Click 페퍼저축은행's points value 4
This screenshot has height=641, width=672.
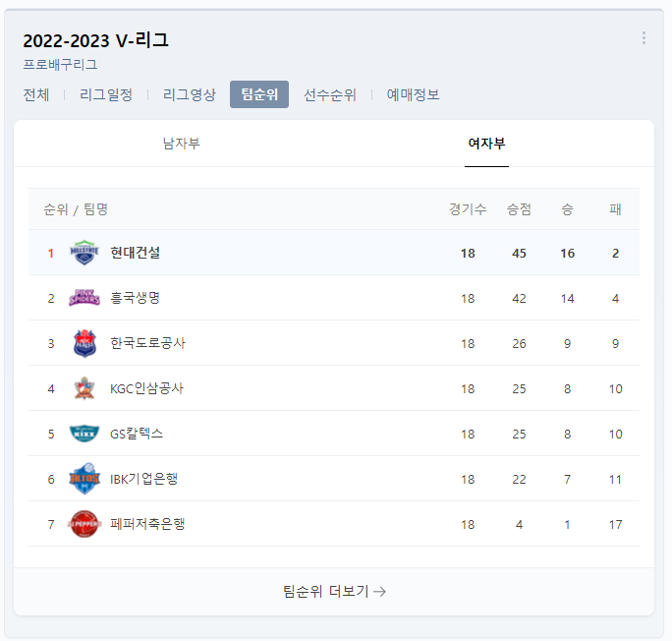point(519,524)
